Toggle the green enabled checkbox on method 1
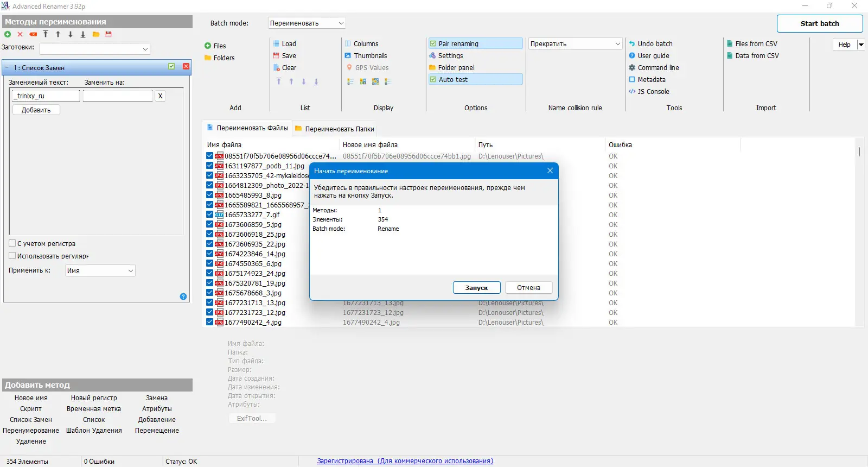Screen dimensions: 868x467 tap(171, 66)
